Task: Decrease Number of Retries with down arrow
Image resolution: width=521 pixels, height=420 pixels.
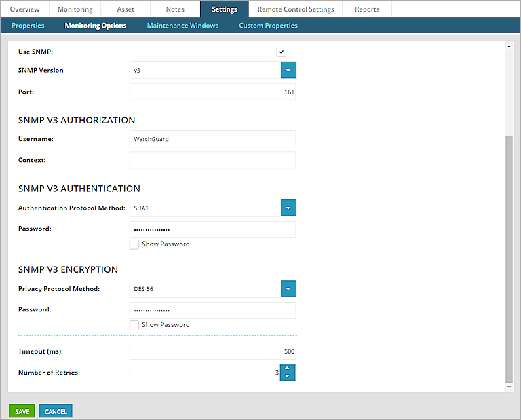Action: pyautogui.click(x=288, y=377)
